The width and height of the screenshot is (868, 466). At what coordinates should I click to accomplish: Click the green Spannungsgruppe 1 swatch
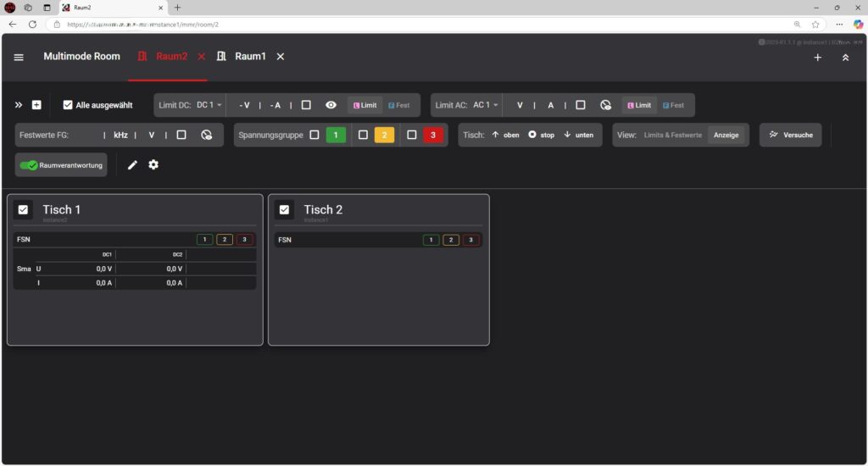(336, 135)
